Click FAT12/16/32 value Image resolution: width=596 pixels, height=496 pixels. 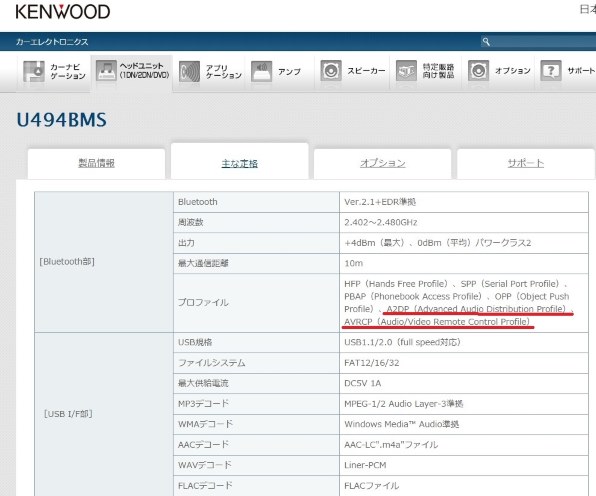[x=372, y=363]
